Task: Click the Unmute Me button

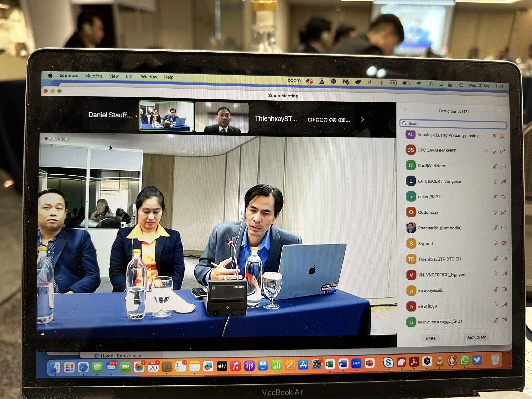Action: click(476, 337)
